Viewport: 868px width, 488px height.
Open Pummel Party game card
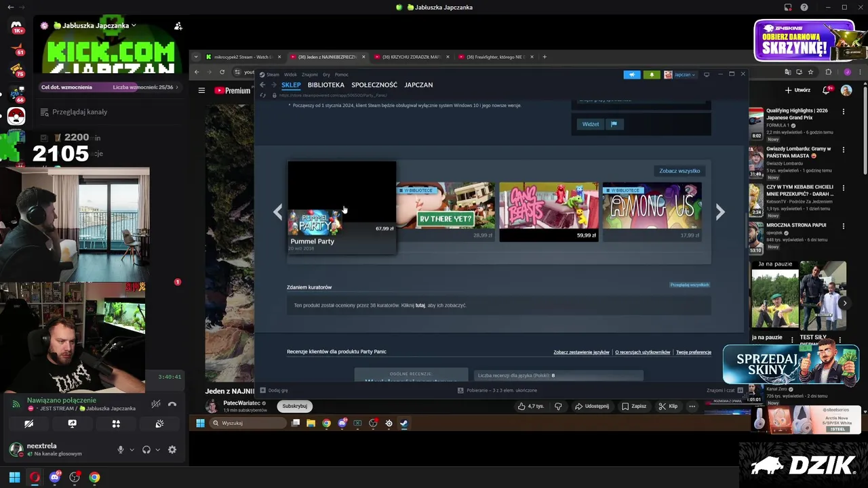[342, 207]
